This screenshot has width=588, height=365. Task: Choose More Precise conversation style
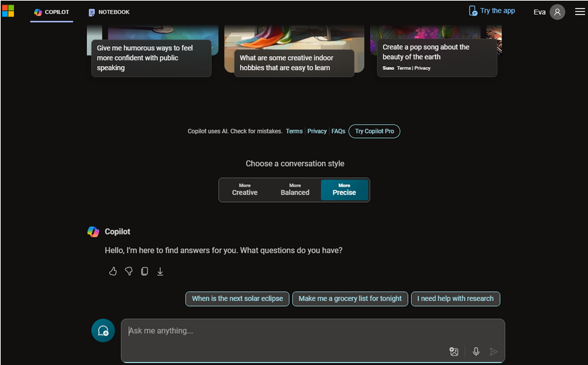[344, 190]
